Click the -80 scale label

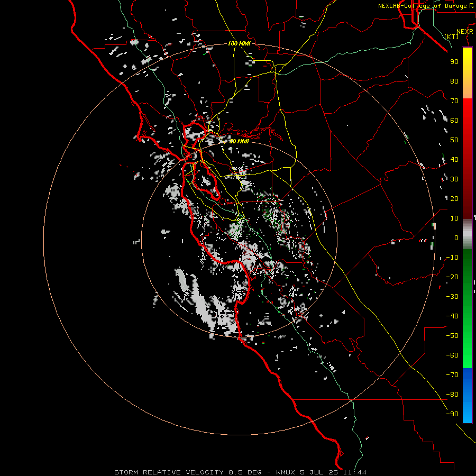452,395
